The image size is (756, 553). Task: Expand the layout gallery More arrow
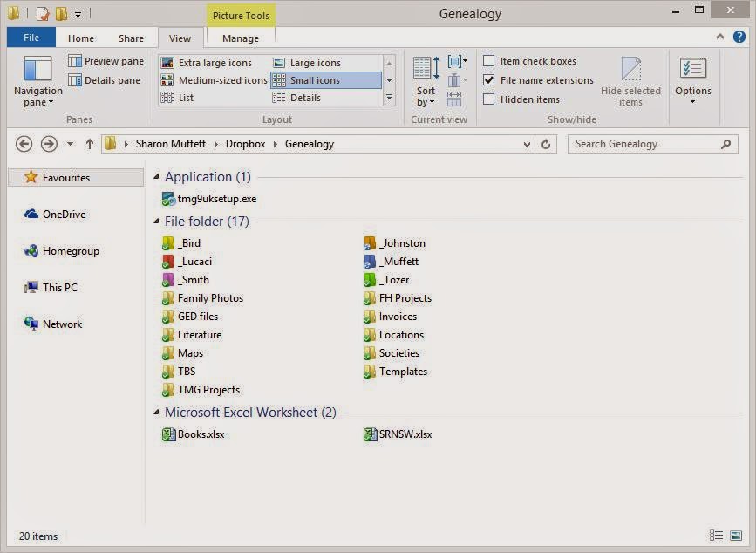point(389,98)
